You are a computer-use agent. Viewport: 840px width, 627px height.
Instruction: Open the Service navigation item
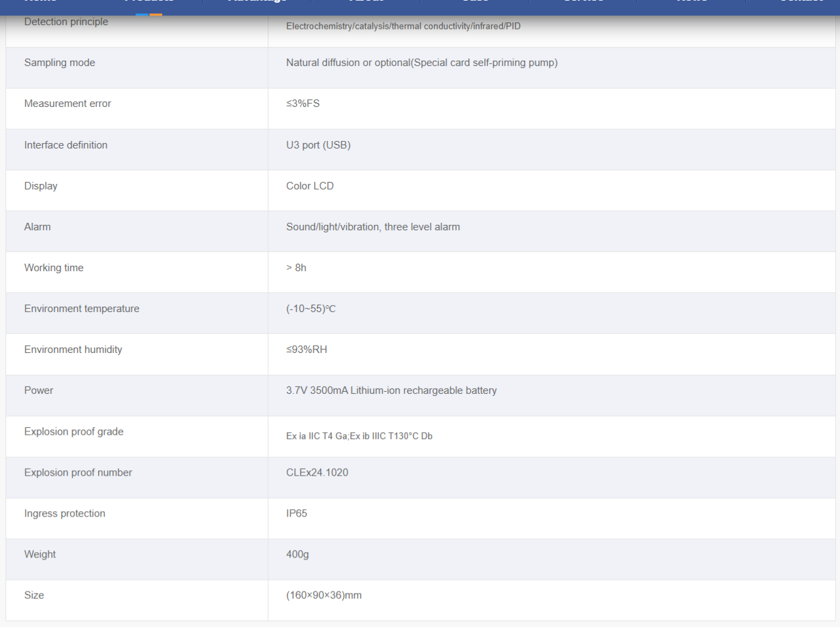coord(583,2)
